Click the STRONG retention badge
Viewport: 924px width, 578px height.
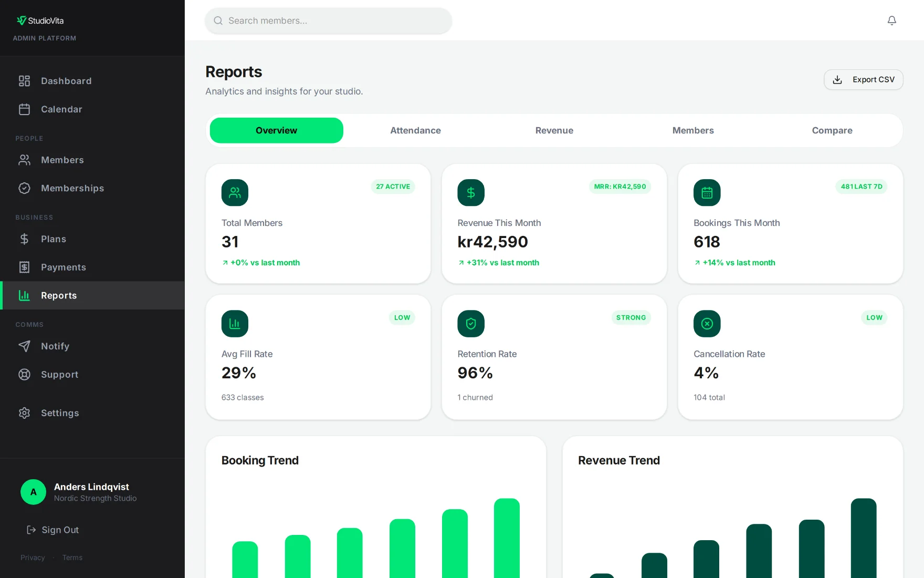tap(631, 317)
